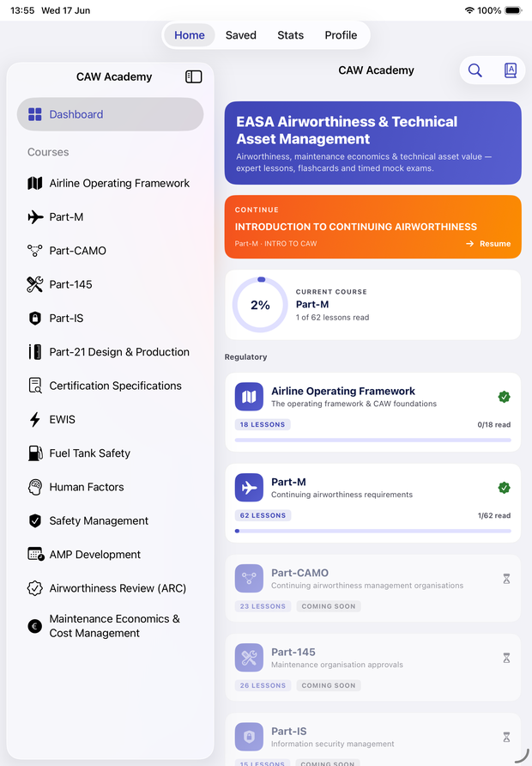Open AMP Development course
Image resolution: width=532 pixels, height=766 pixels.
click(x=111, y=555)
